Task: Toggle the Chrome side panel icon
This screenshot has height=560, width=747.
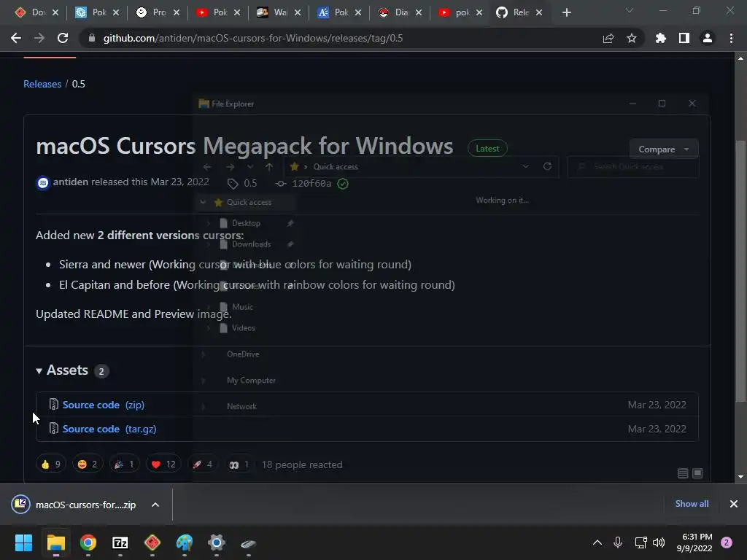Action: (x=684, y=38)
